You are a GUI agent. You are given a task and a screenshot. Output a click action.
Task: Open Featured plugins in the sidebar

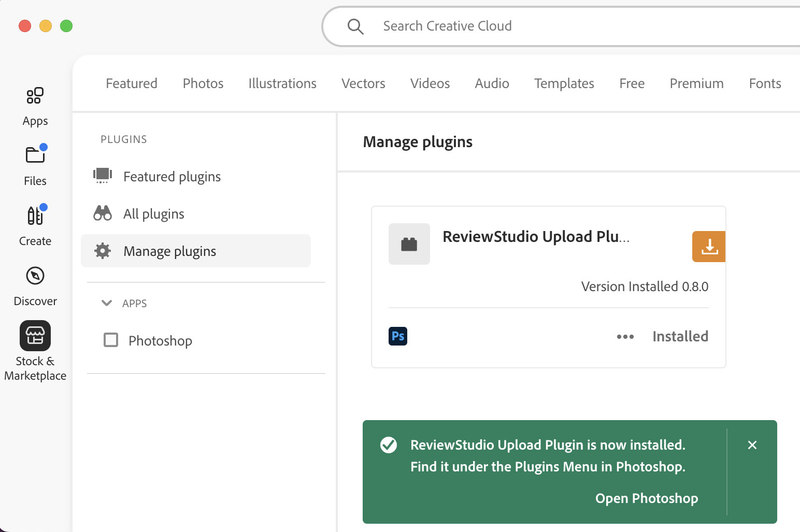(x=172, y=177)
